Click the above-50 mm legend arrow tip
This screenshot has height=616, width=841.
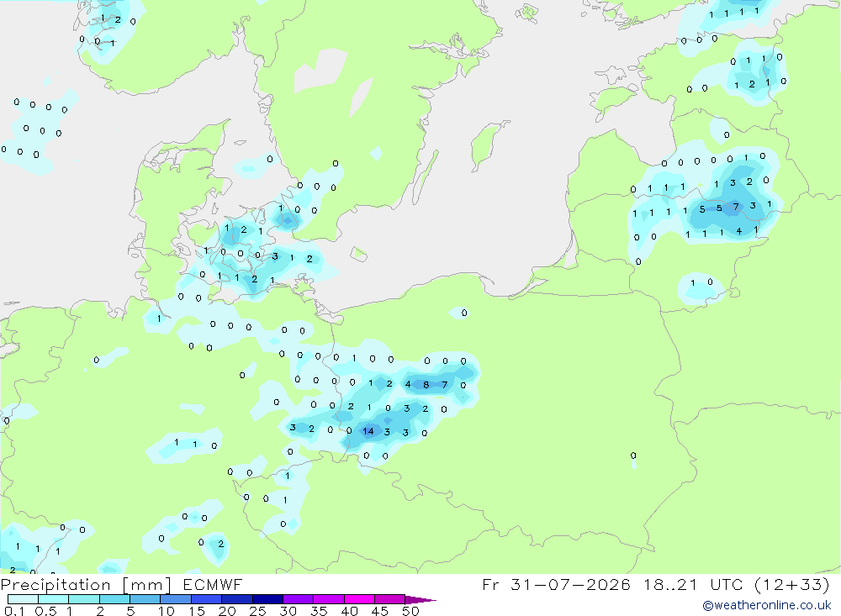tap(420, 599)
